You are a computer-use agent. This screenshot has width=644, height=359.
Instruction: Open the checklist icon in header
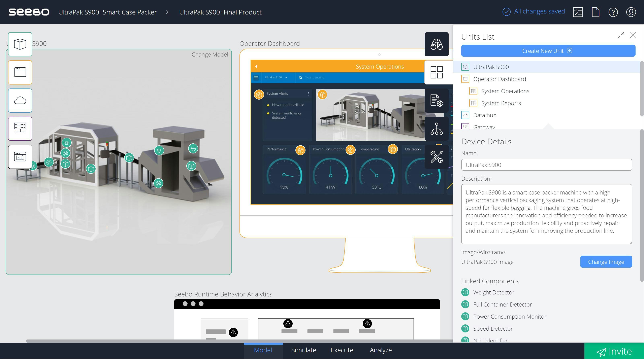click(x=578, y=12)
